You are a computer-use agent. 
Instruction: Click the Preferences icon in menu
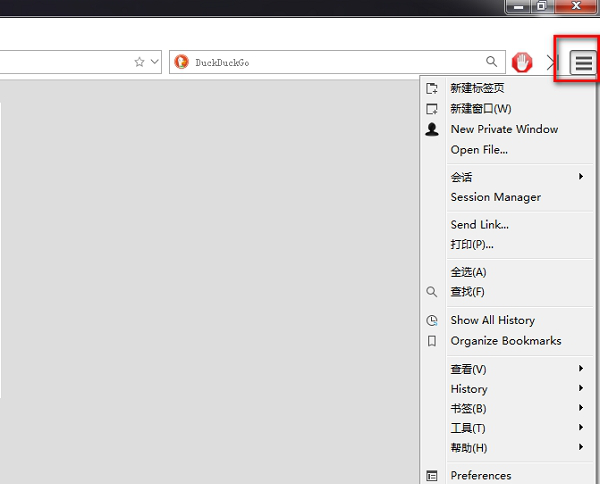(432, 476)
